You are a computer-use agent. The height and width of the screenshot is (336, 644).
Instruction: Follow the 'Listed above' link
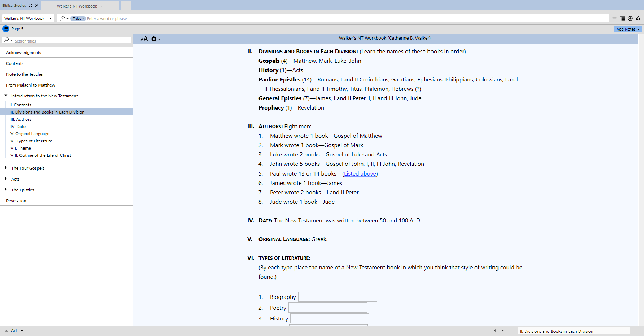[x=360, y=174]
